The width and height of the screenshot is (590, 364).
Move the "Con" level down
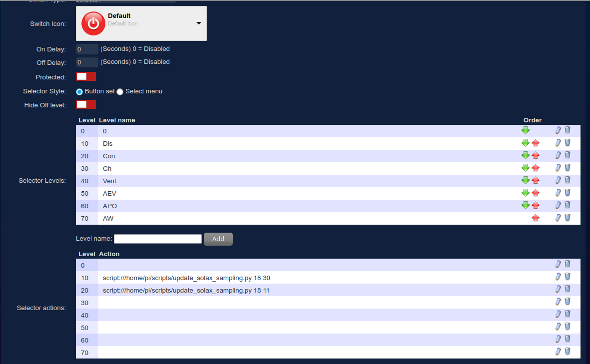tap(526, 155)
